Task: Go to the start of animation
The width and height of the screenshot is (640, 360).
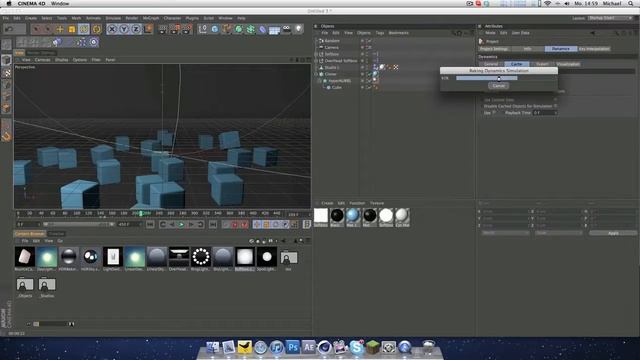Action: tap(150, 224)
